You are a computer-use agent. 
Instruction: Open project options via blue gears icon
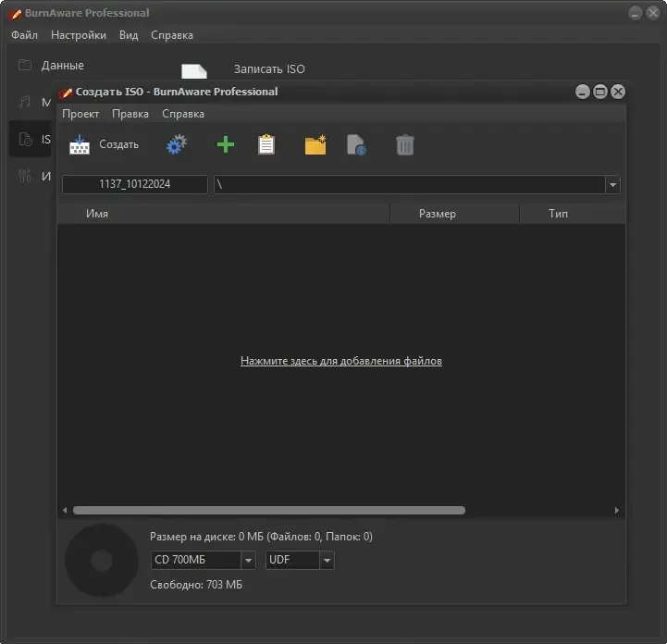click(177, 144)
